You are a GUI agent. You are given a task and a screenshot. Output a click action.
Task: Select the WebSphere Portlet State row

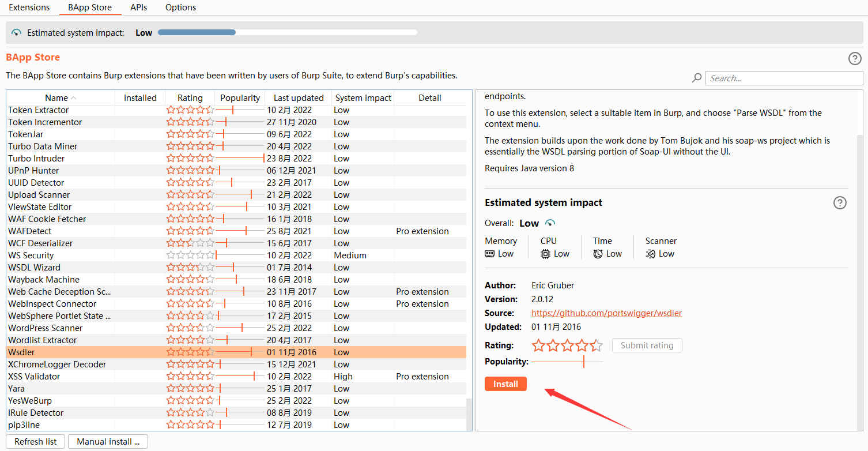click(x=236, y=315)
